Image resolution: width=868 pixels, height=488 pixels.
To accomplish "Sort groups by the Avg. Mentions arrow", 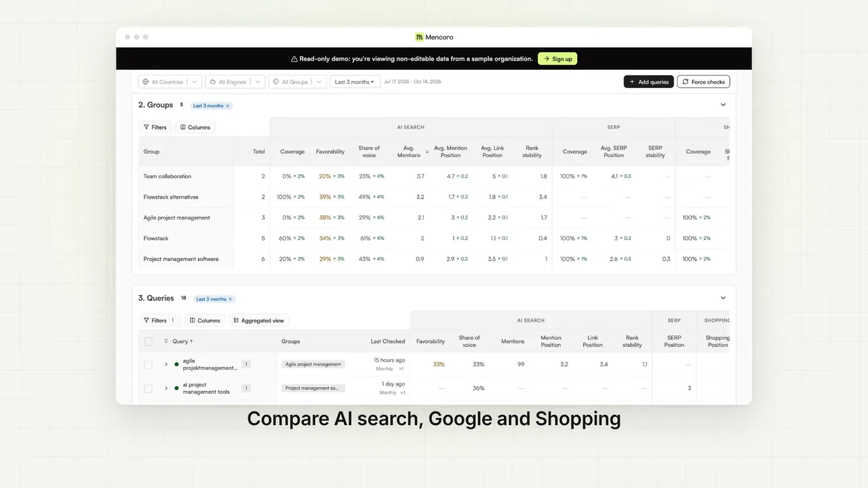I will click(x=427, y=152).
